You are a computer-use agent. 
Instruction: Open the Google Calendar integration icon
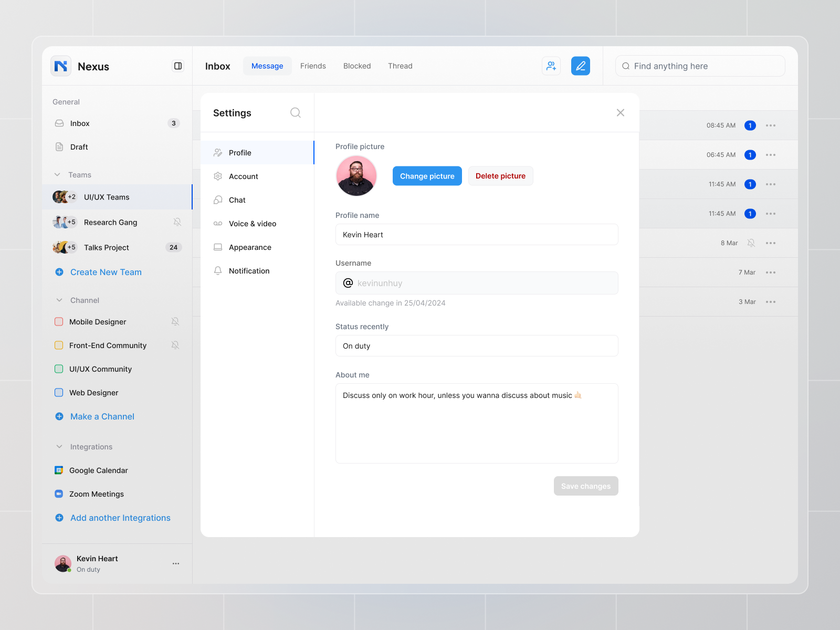coord(58,470)
